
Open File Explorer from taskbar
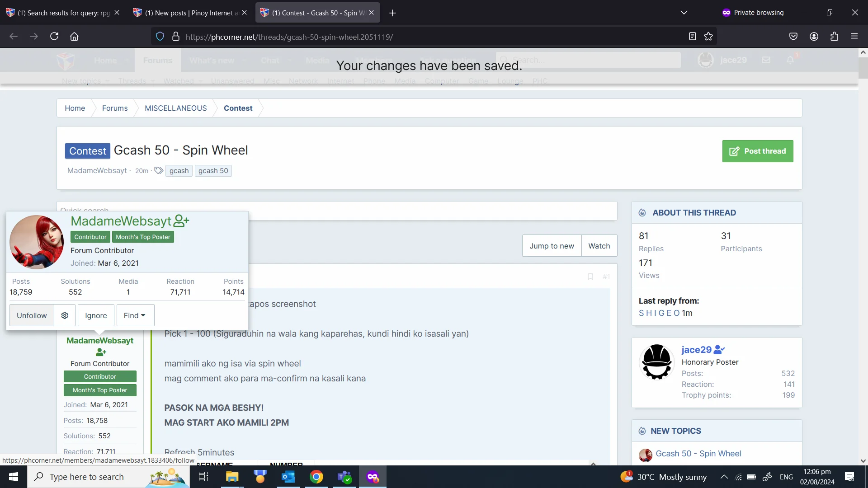(x=232, y=477)
